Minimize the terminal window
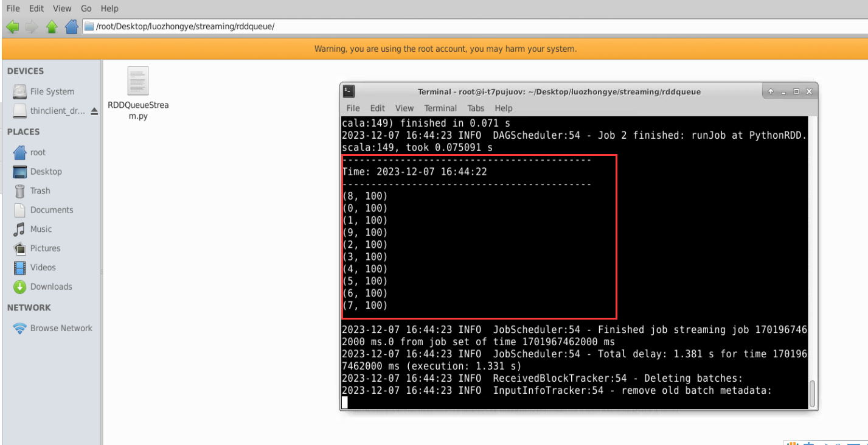This screenshot has width=868, height=445. (x=783, y=92)
